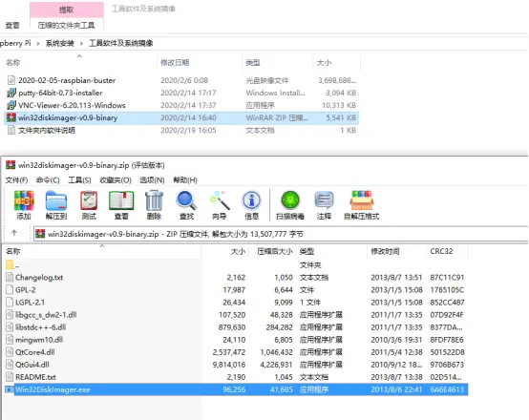Screen dimensions: 529x420
Task: Click the Changelog.txt file icon
Action: (x=10, y=278)
